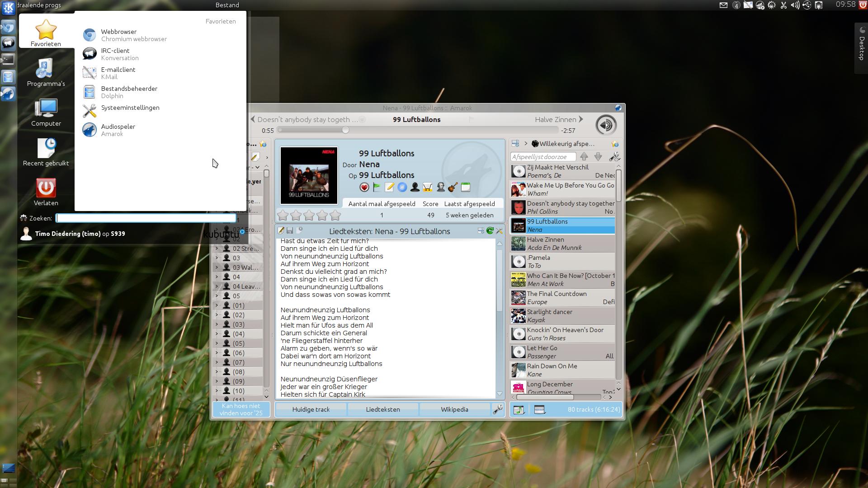
Task: Open Verlaten leave tab
Action: pyautogui.click(x=46, y=192)
